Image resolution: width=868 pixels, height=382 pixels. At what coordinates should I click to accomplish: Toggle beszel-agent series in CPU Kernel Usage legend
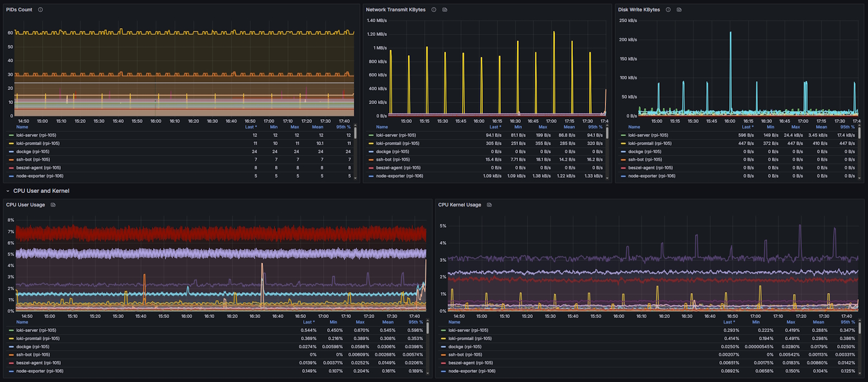[x=470, y=363]
